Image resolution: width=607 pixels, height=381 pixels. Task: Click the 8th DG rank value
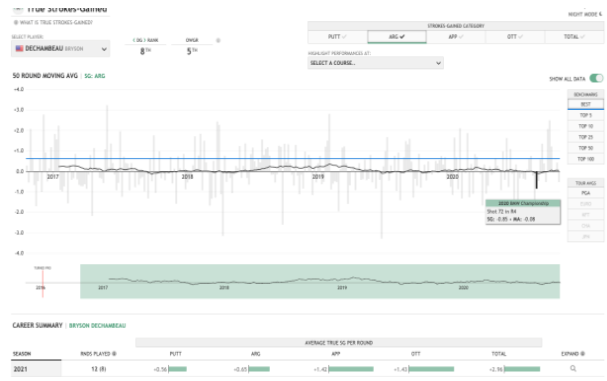click(x=145, y=51)
